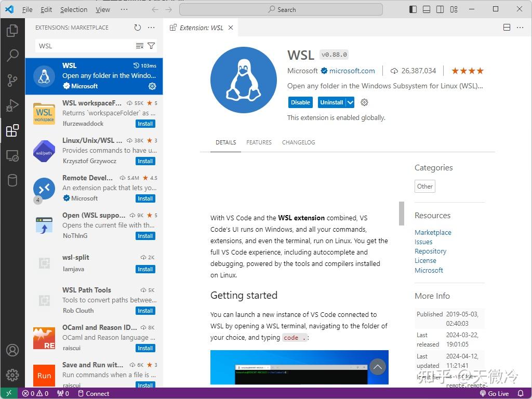Clear the extension search results icon
532x399 pixels.
[x=139, y=46]
